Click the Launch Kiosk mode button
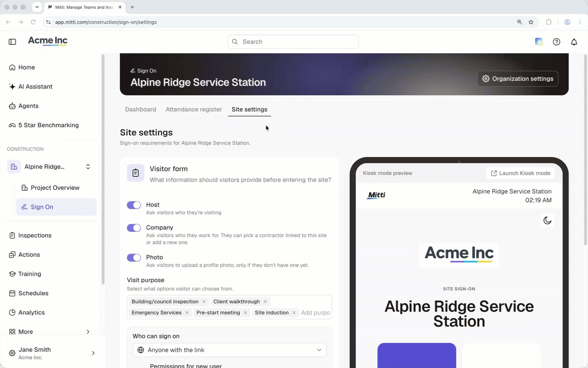The width and height of the screenshot is (588, 368). [x=520, y=173]
